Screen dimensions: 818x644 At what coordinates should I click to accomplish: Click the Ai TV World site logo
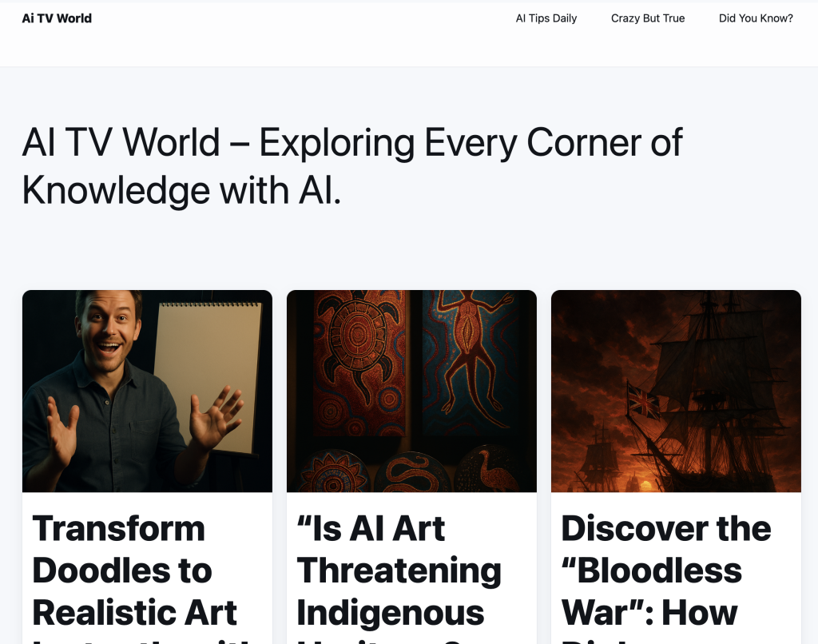57,18
